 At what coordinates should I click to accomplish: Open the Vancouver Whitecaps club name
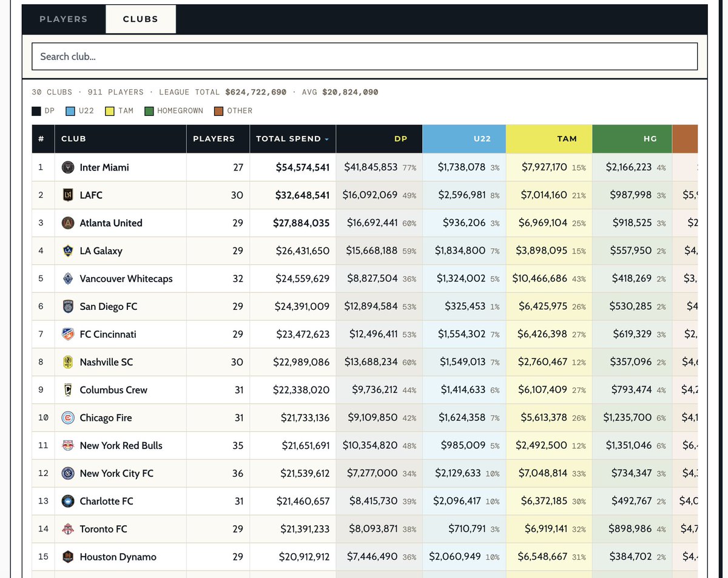126,279
